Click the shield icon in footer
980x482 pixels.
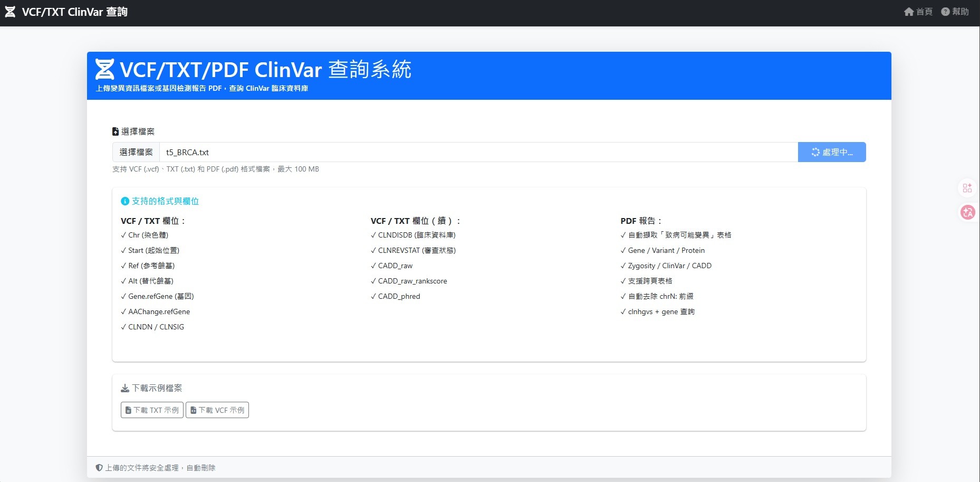tap(99, 468)
